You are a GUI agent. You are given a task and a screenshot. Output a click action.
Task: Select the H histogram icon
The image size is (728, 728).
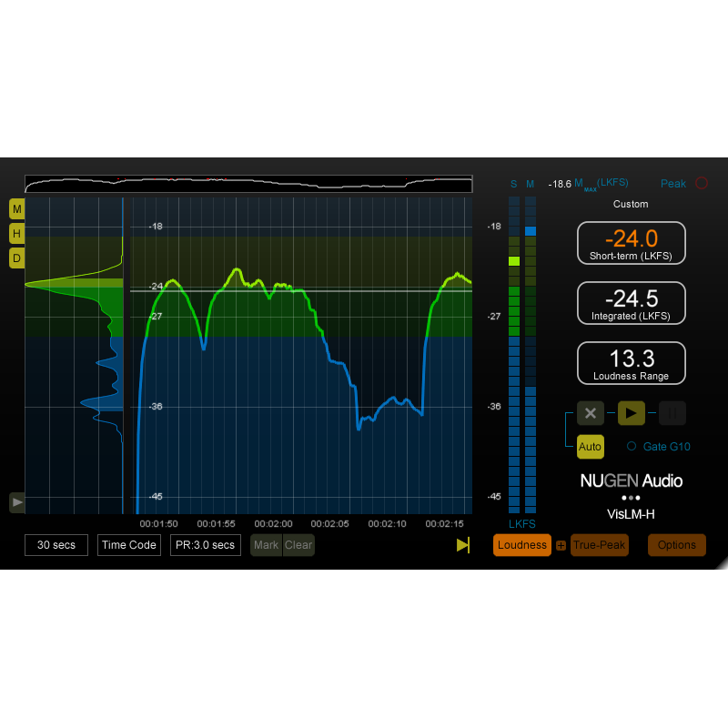click(16, 234)
